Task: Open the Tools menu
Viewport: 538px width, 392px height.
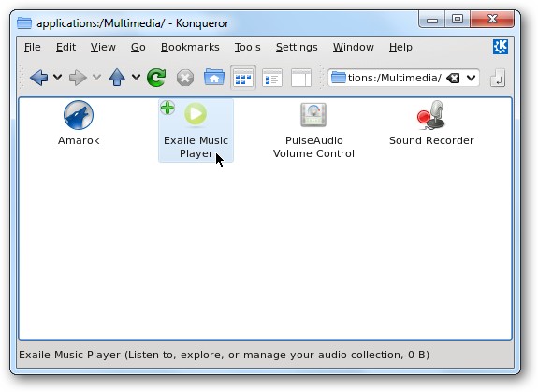Action: coord(247,47)
